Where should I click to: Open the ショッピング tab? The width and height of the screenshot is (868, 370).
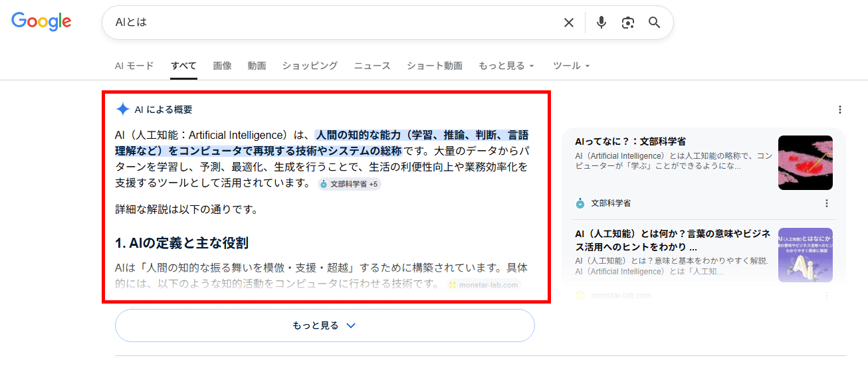pyautogui.click(x=310, y=66)
